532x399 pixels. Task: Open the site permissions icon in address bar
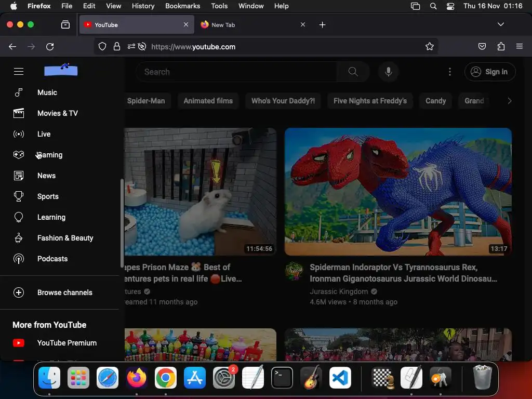131,46
